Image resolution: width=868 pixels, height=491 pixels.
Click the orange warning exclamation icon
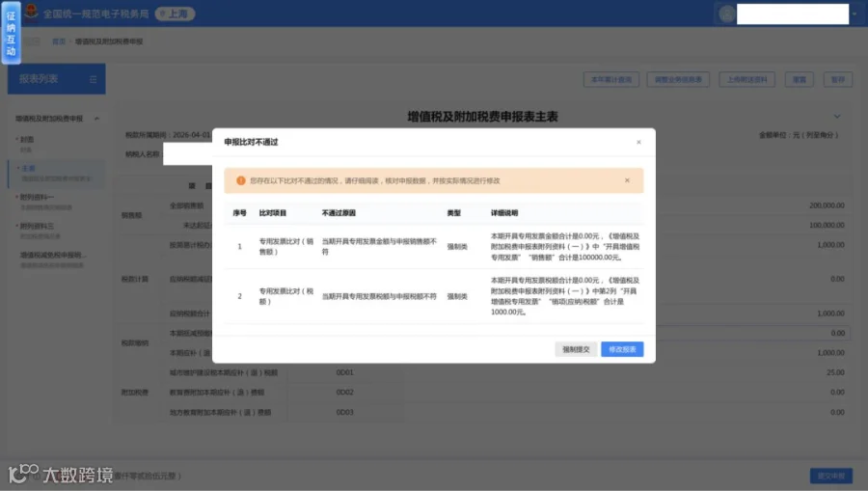pos(241,180)
